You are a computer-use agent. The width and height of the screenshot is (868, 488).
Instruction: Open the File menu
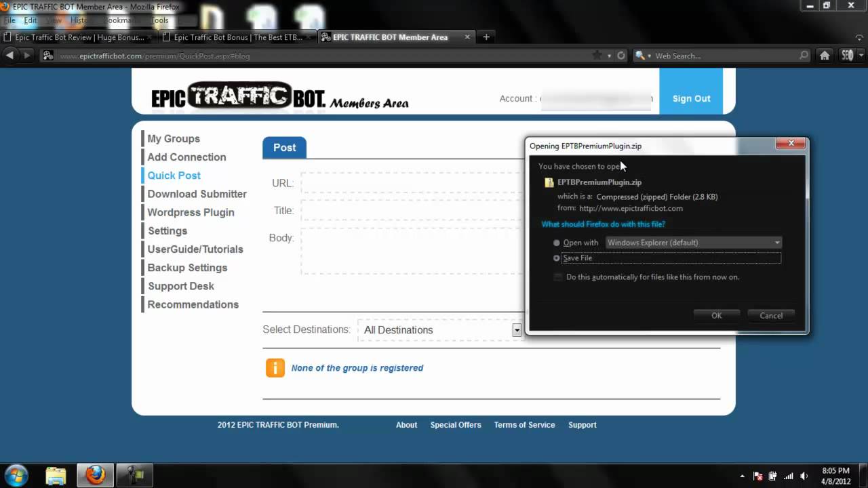[x=9, y=20]
